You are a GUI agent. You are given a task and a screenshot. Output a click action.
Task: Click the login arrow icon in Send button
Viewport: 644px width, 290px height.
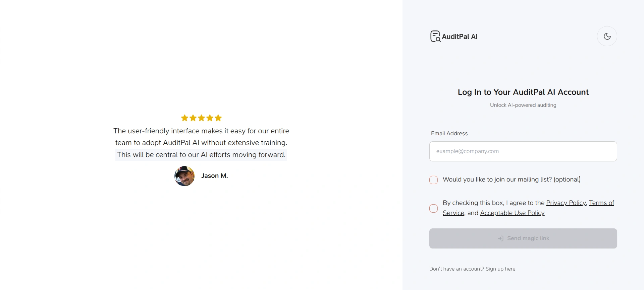[500, 238]
